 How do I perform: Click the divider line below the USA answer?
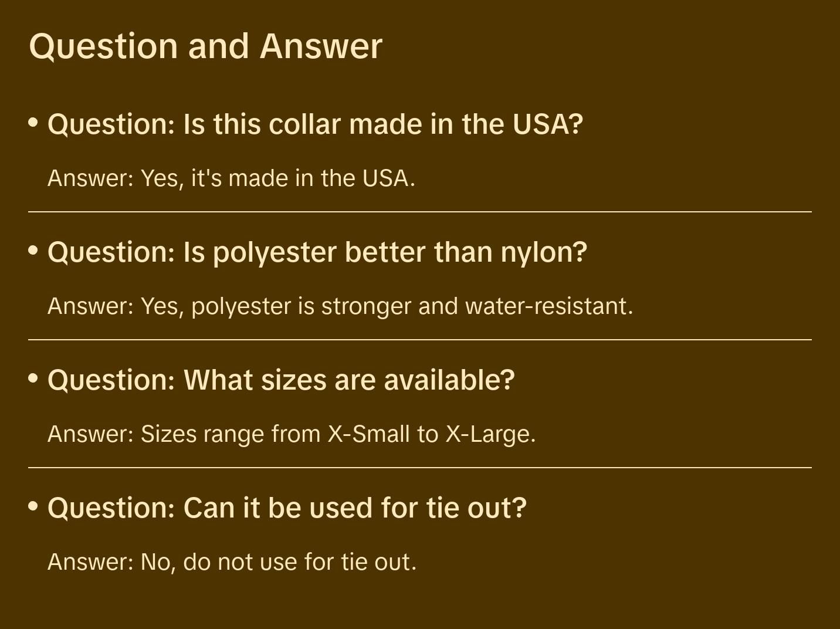tap(420, 212)
